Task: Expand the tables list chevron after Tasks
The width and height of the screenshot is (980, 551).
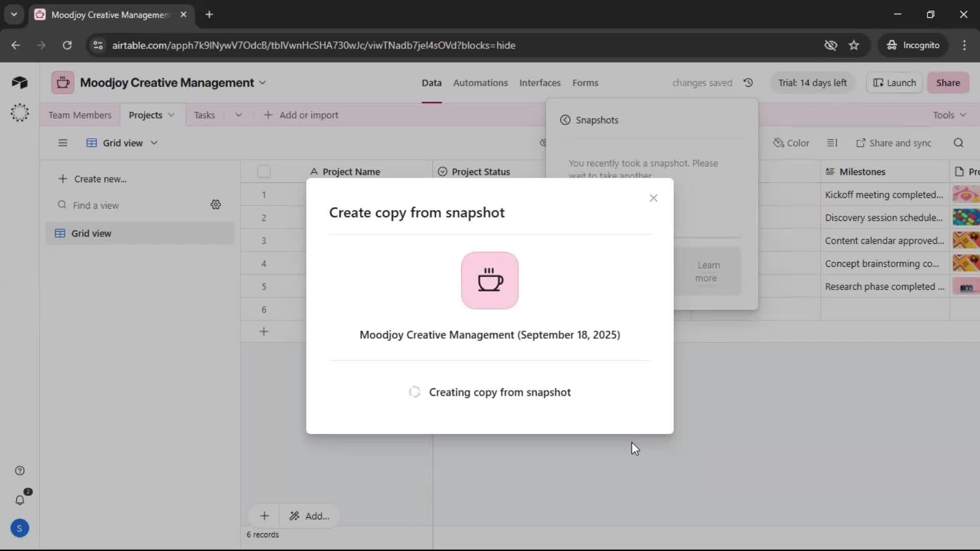Action: [238, 115]
